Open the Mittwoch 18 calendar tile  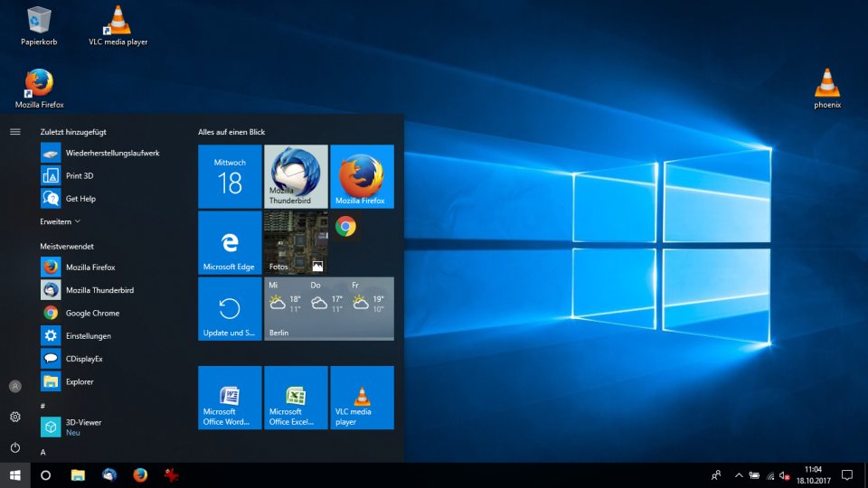[x=230, y=176]
